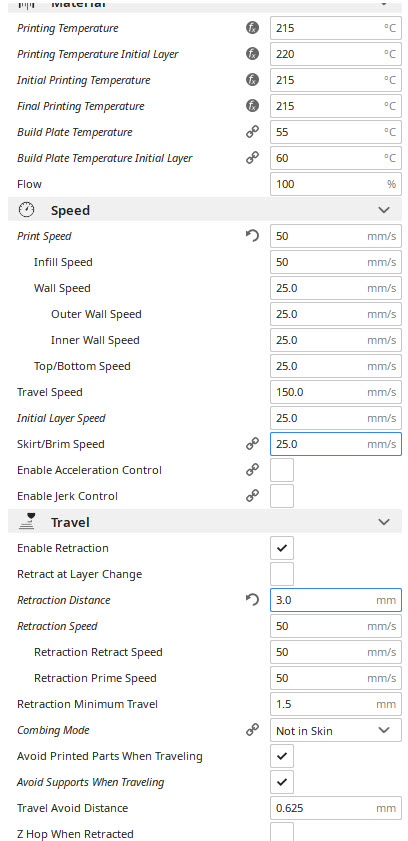
Task: Click formula icon next to Final Printing Temperature
Action: [252, 106]
